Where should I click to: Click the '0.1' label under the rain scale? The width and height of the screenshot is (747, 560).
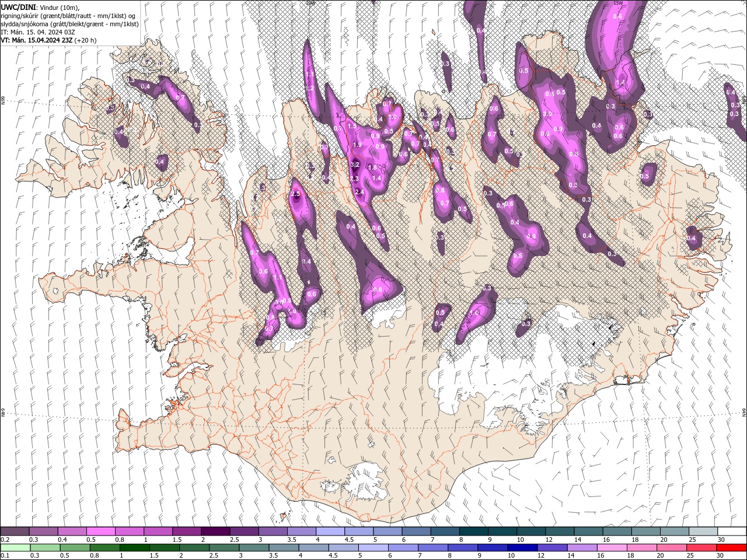pos(5,556)
